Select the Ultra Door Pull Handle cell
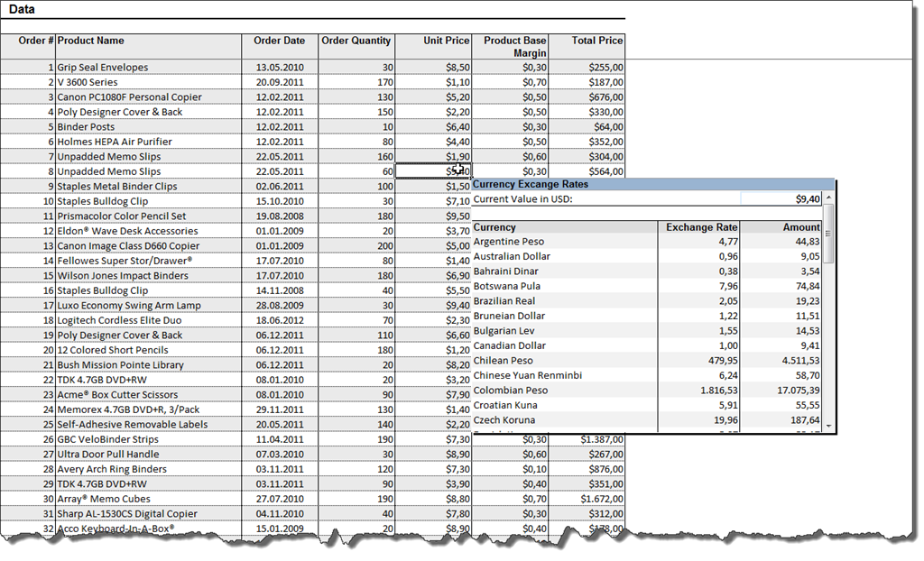 [149, 455]
